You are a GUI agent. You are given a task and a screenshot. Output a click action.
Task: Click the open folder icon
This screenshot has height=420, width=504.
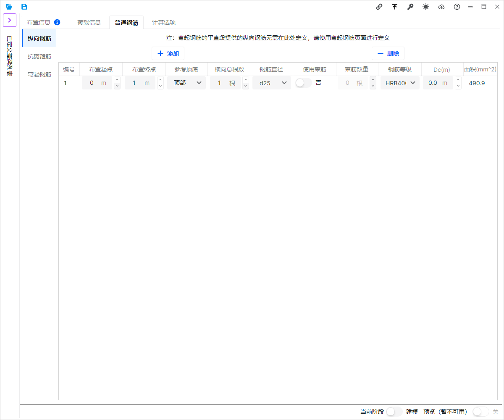tap(9, 7)
